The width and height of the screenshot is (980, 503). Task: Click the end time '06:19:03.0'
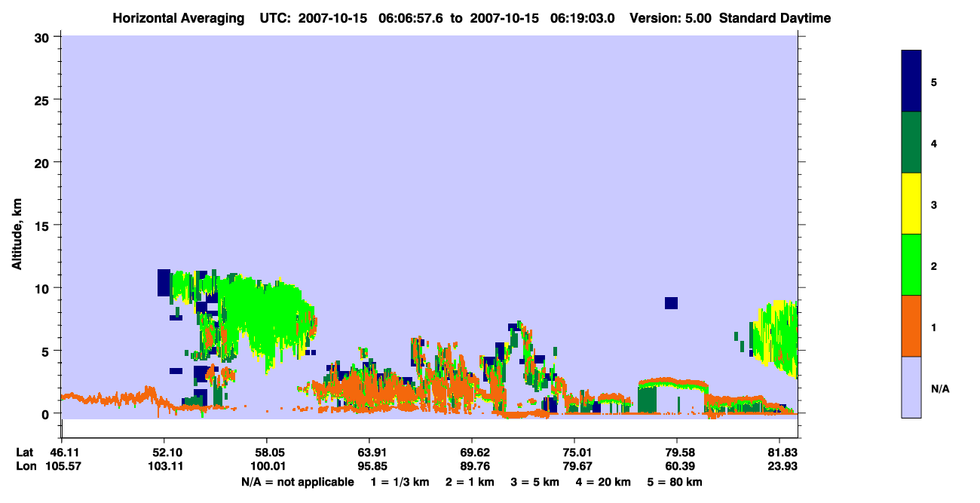click(582, 18)
